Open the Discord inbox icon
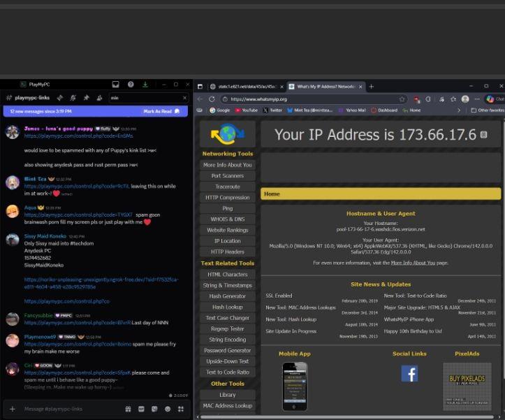The height and width of the screenshot is (420, 505). 116,85
